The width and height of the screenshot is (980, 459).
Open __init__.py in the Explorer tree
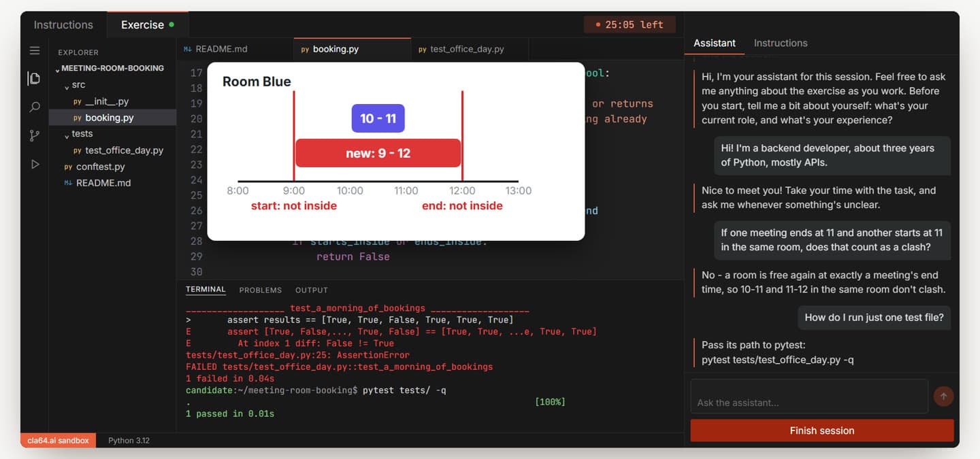click(x=112, y=101)
